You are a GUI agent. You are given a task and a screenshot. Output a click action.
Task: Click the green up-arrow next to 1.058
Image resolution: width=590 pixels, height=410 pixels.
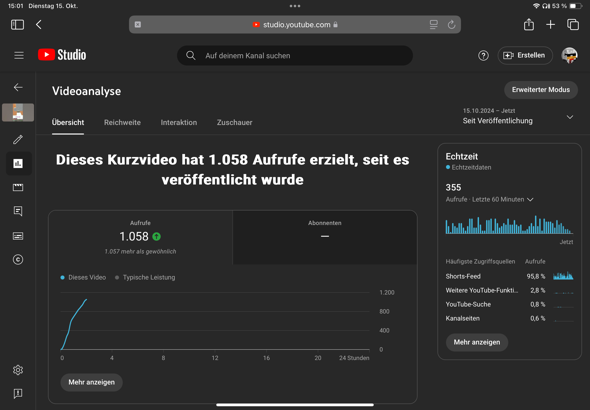[157, 237]
